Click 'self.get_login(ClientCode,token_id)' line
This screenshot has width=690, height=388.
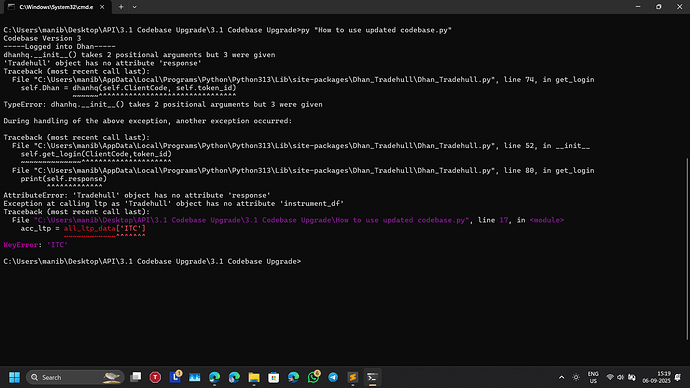(96, 154)
